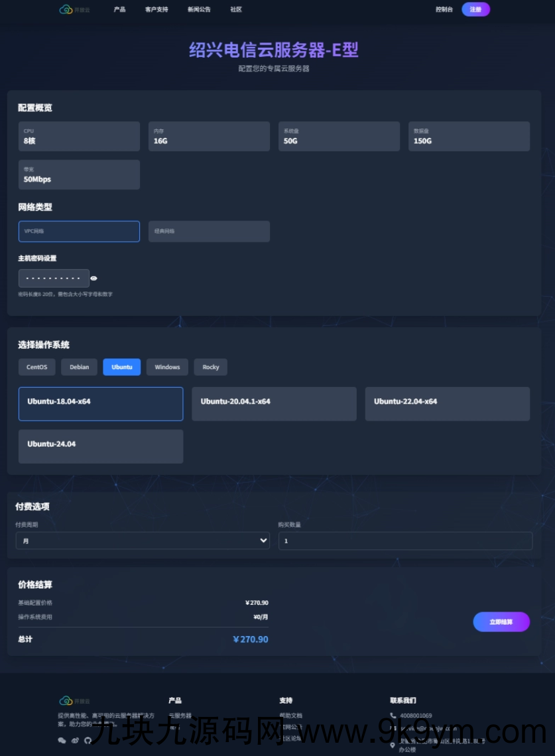This screenshot has height=756, width=555.
Task: Click the cloud logo in the header
Action: pyautogui.click(x=66, y=10)
